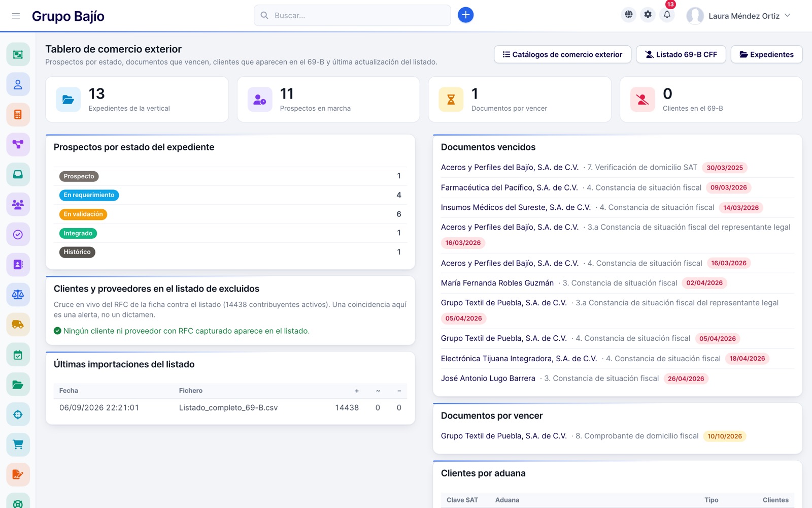Open the user profile sidebar icon
This screenshot has height=508, width=812.
click(18, 84)
